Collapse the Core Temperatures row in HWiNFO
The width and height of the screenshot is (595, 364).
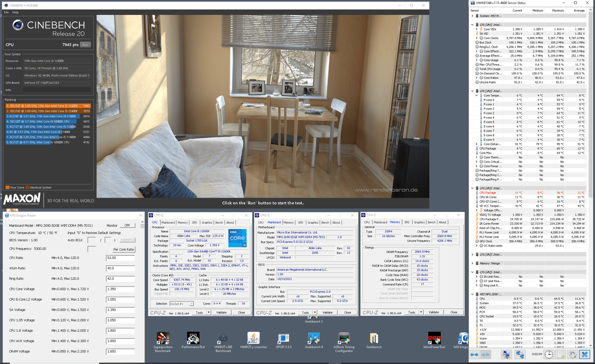point(476,95)
